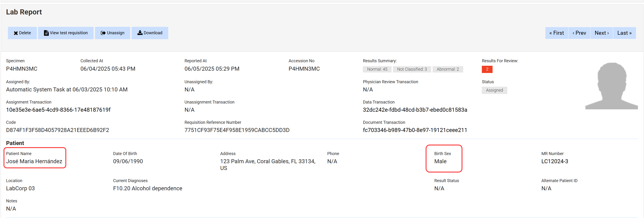
Task: Click the Birth Sex Male field
Action: [x=440, y=161]
